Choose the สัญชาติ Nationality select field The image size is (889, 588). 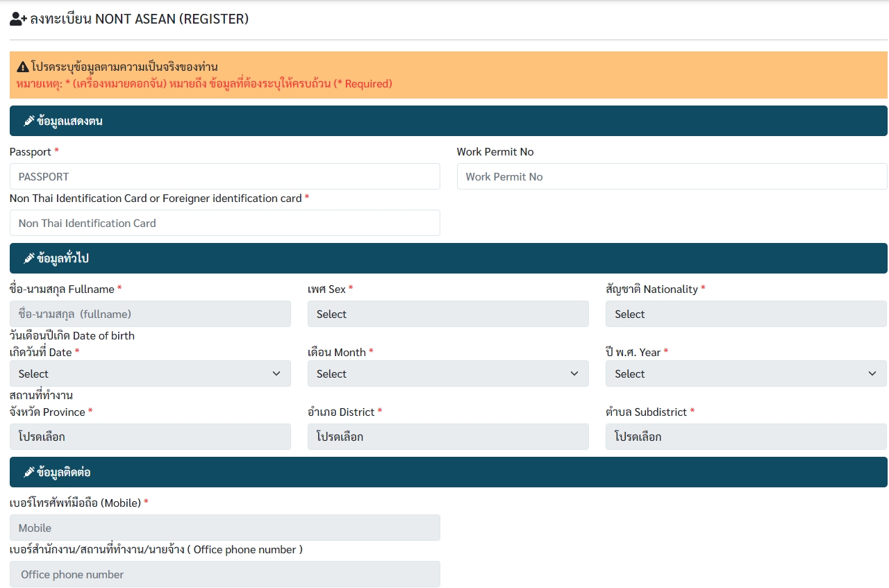pyautogui.click(x=746, y=314)
